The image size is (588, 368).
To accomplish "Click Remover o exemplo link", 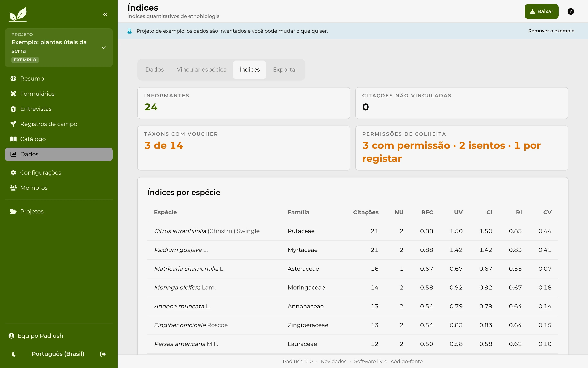I will [x=551, y=31].
